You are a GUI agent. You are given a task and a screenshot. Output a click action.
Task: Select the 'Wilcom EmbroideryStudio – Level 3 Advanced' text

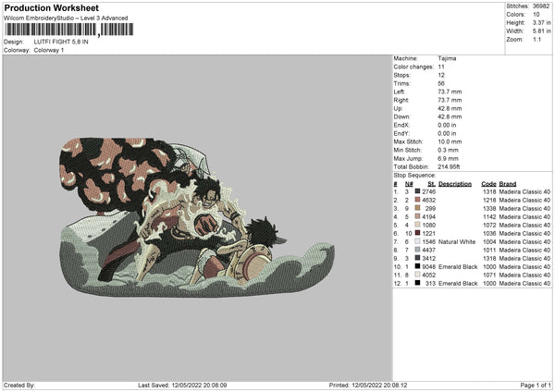(66, 18)
